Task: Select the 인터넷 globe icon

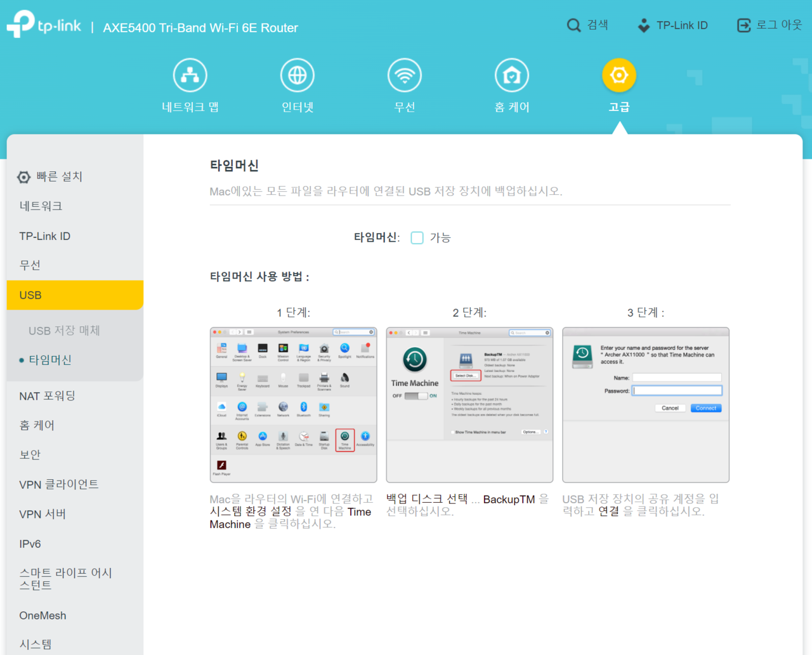Action: tap(297, 74)
